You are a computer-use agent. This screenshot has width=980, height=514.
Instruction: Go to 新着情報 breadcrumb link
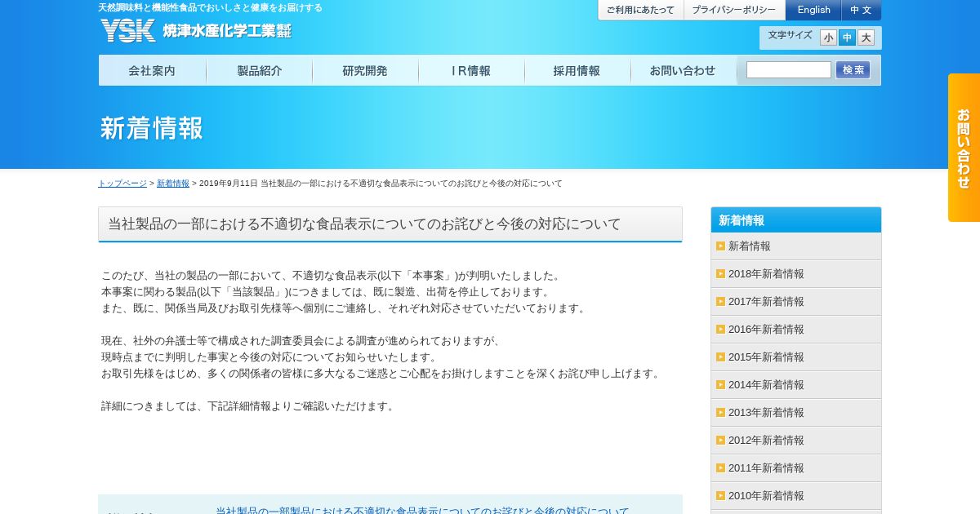click(x=173, y=184)
